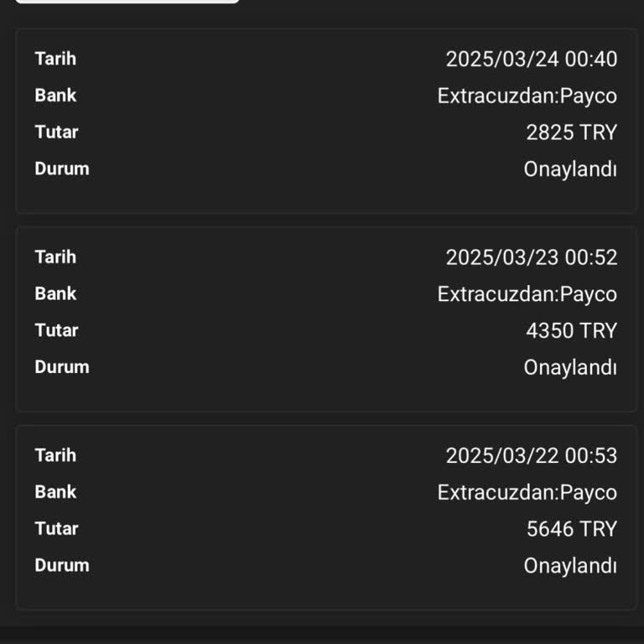Select the 5646 TRY amount
This screenshot has width=644, height=644.
(571, 529)
